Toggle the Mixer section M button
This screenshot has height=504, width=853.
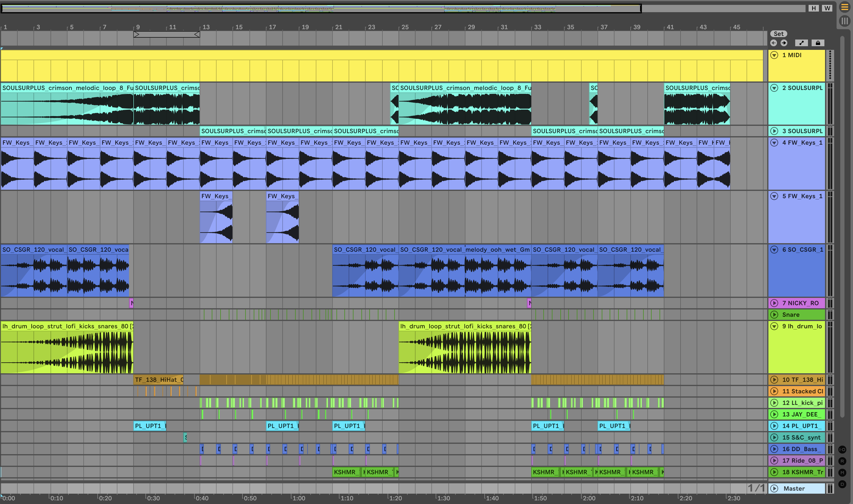click(x=842, y=472)
